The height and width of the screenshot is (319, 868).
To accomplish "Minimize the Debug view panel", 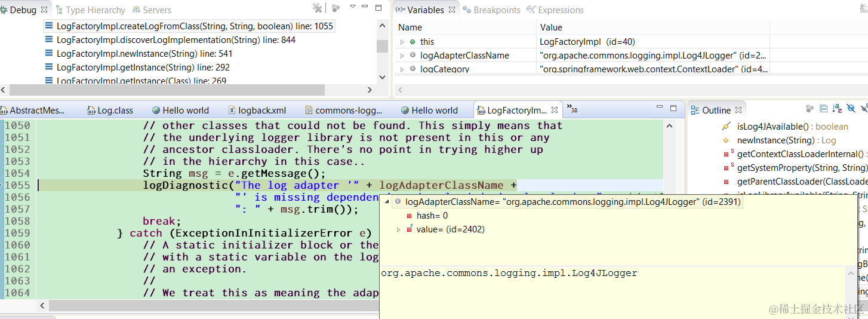I will [365, 7].
